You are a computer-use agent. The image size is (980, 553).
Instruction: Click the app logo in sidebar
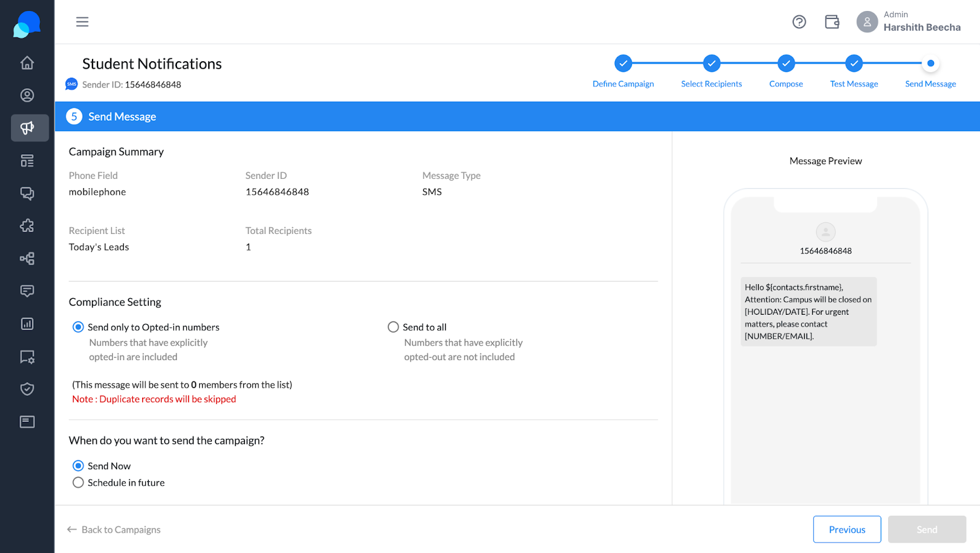(x=27, y=24)
